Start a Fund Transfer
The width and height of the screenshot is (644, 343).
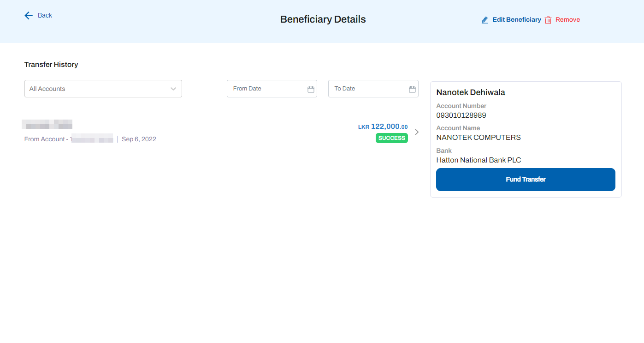coord(526,180)
